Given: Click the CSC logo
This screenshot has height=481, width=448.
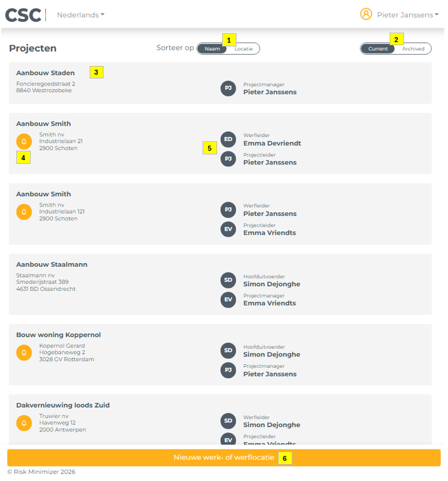Looking at the screenshot, I should tap(25, 14).
